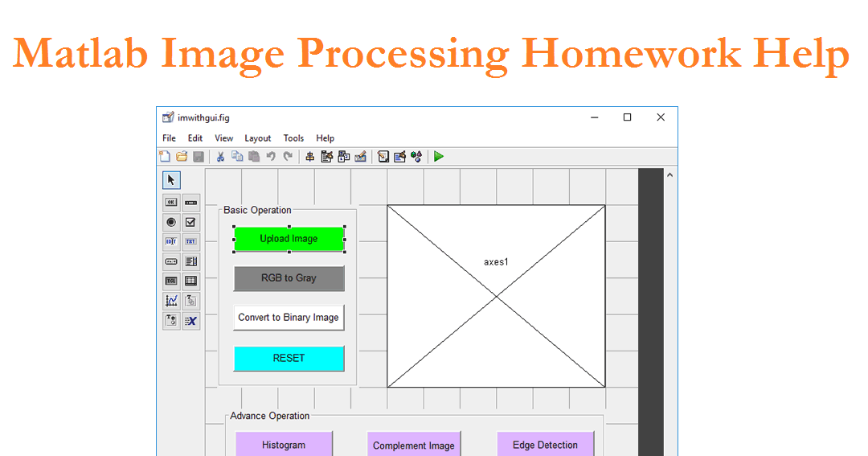Close the imwithgui.fig window
The image size is (868, 456).
point(661,117)
